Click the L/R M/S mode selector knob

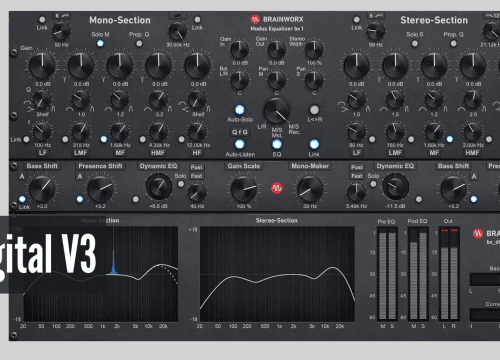pos(277,111)
